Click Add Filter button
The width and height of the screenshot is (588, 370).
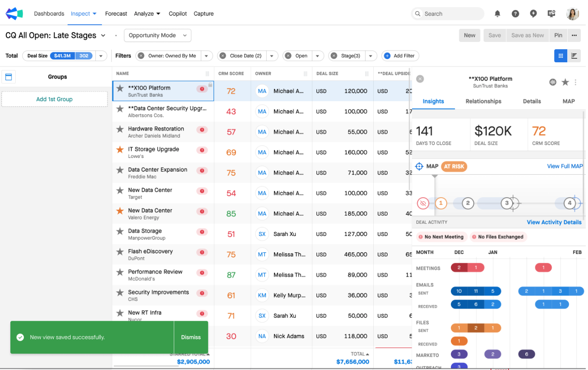click(x=400, y=56)
